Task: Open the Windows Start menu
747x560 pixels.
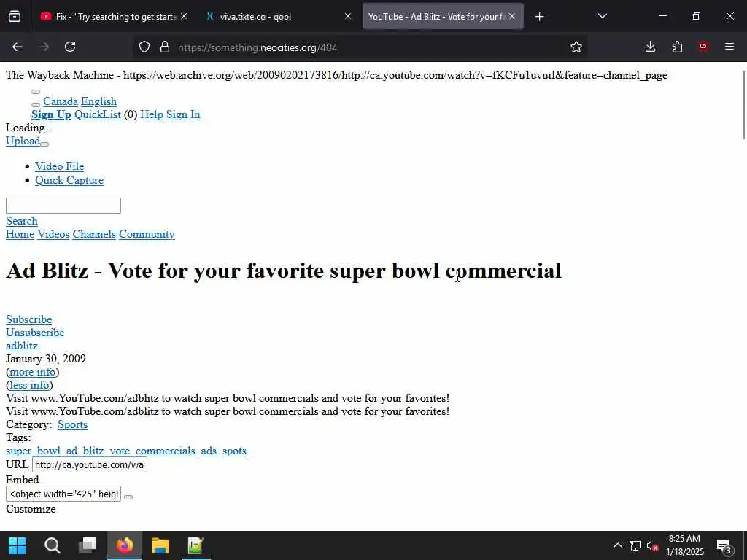Action: pyautogui.click(x=18, y=545)
